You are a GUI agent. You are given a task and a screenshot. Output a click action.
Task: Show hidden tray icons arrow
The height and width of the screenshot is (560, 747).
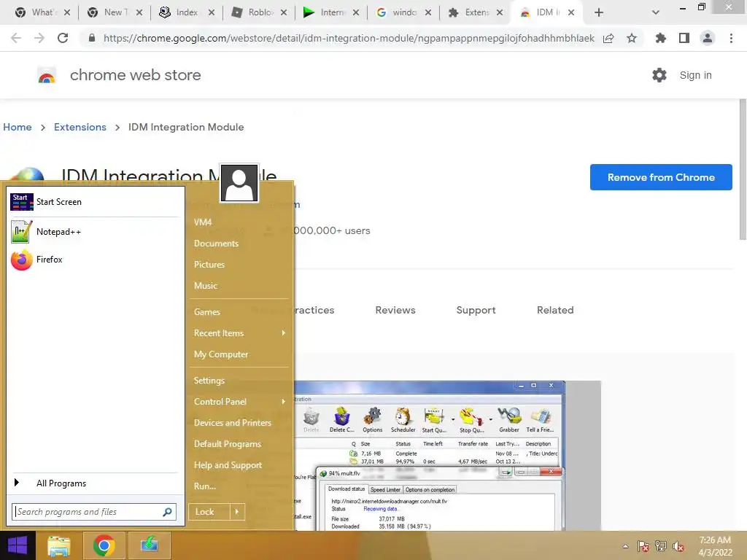click(x=625, y=546)
